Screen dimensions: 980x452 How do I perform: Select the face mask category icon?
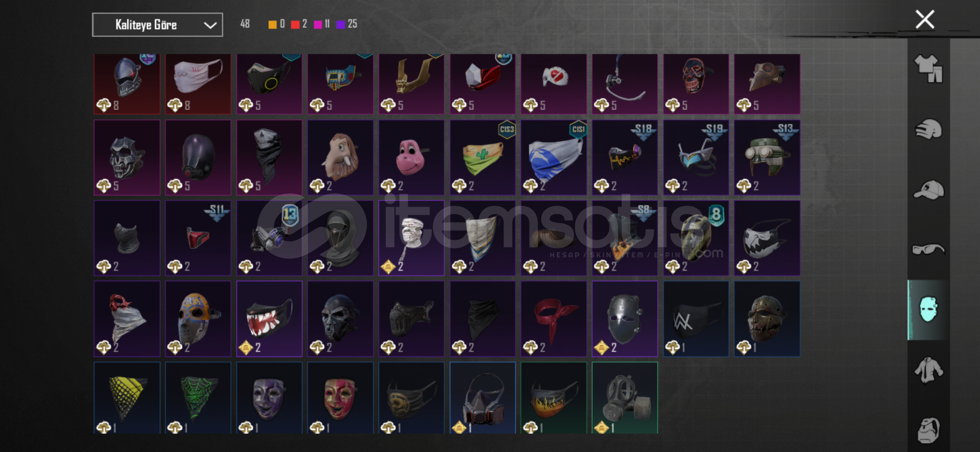click(928, 310)
